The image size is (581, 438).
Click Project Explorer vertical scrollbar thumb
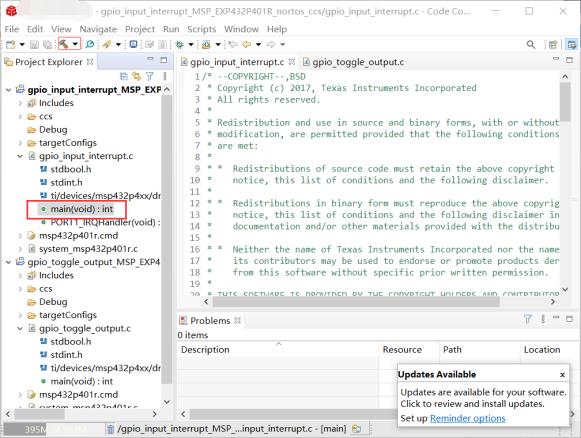167,239
